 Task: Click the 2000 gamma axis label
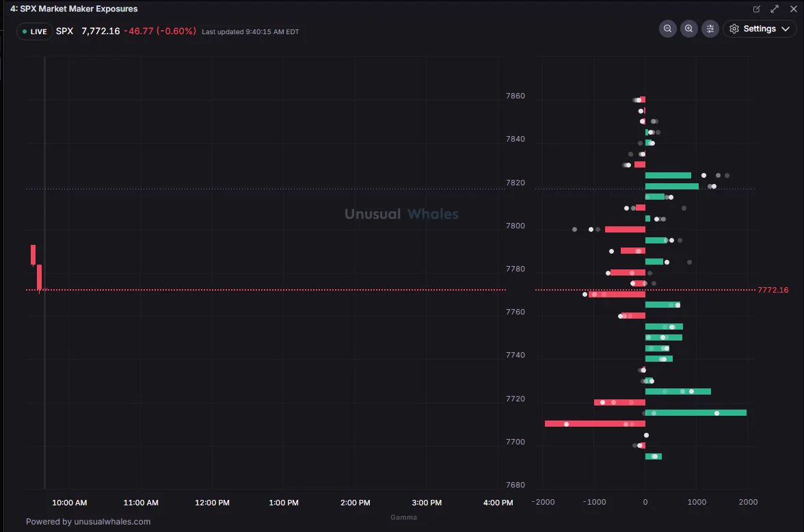(748, 502)
